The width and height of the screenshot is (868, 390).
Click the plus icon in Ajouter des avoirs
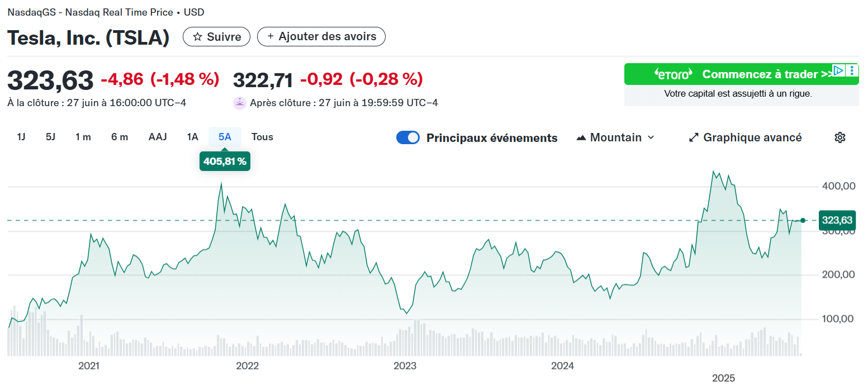tap(271, 36)
